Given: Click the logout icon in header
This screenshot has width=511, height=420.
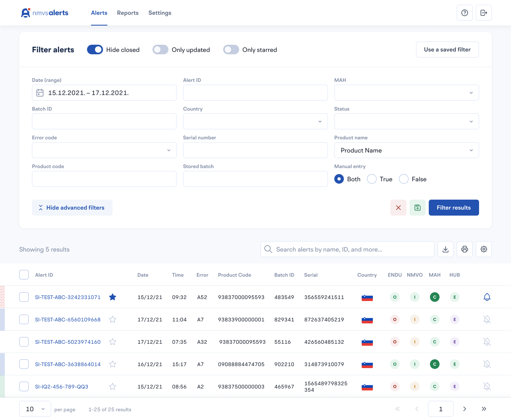Looking at the screenshot, I should coord(484,13).
